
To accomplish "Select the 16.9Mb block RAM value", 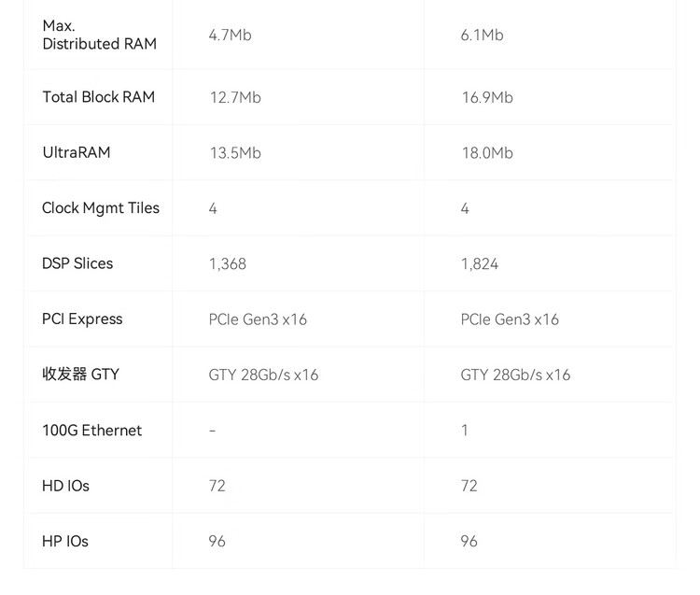I will [x=487, y=97].
